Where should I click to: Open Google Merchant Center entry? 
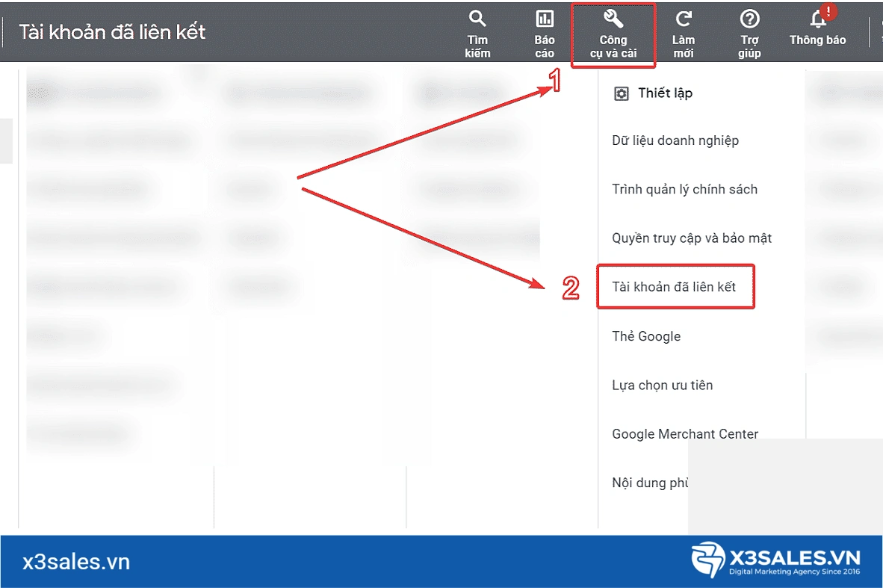(x=685, y=433)
